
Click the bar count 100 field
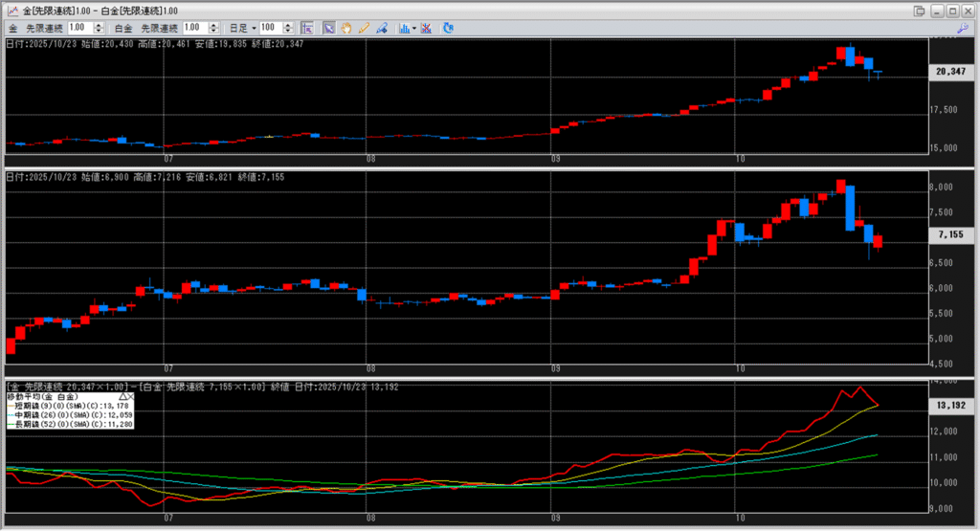(x=270, y=29)
